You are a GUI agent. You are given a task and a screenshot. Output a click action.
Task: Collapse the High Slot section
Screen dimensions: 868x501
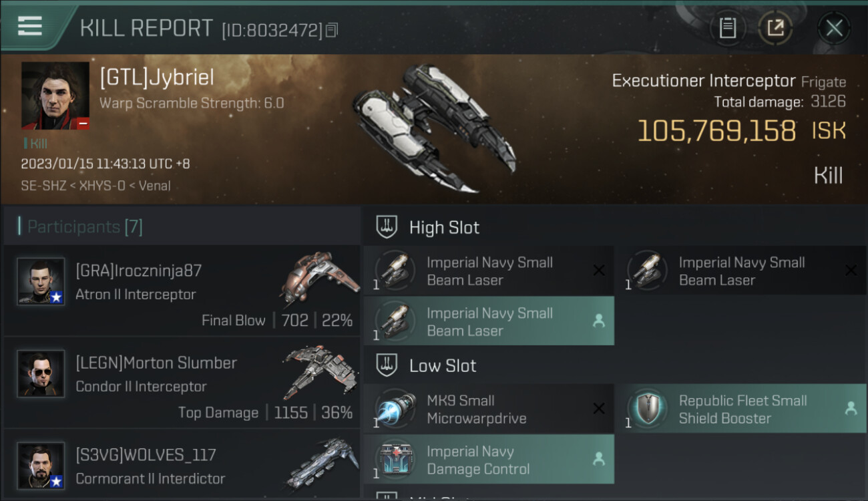point(443,227)
